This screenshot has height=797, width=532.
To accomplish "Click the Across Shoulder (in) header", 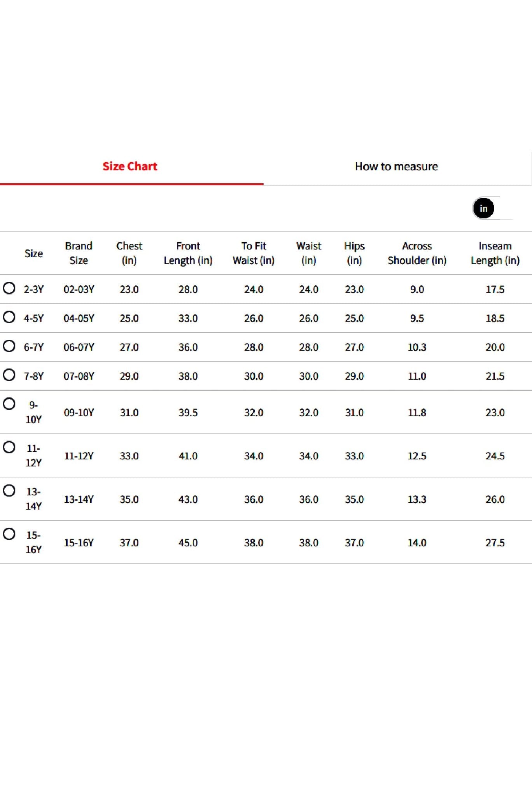I will pyautogui.click(x=417, y=253).
